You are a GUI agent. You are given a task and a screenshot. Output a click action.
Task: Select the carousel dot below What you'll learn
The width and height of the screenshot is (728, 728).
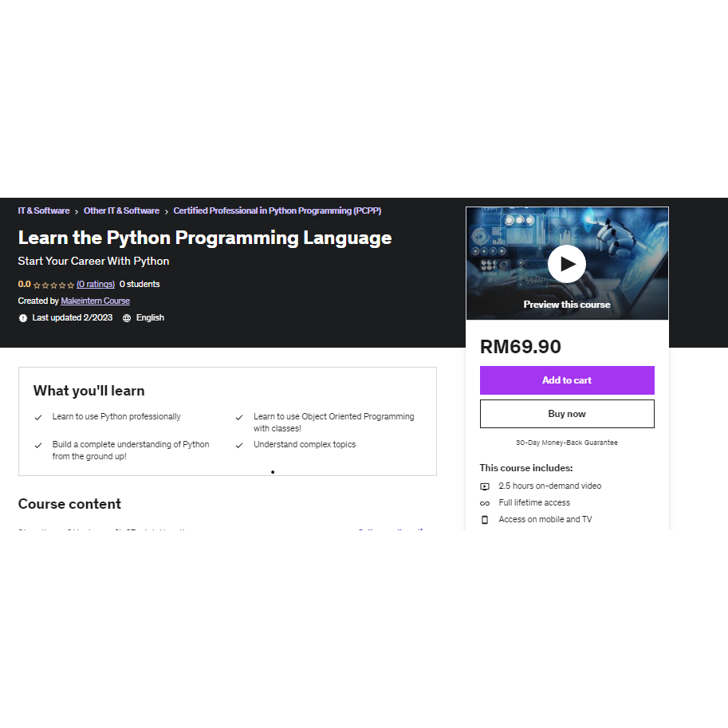pyautogui.click(x=273, y=472)
